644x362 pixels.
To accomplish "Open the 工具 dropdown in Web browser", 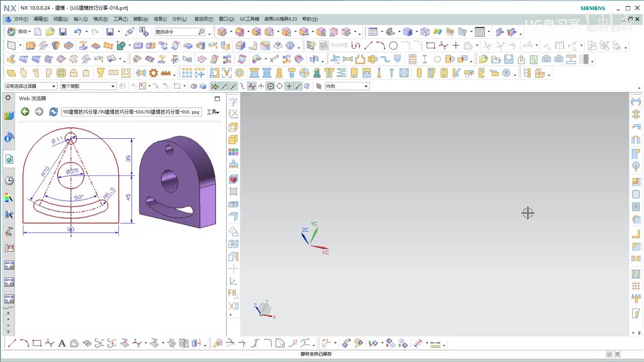I will (213, 112).
